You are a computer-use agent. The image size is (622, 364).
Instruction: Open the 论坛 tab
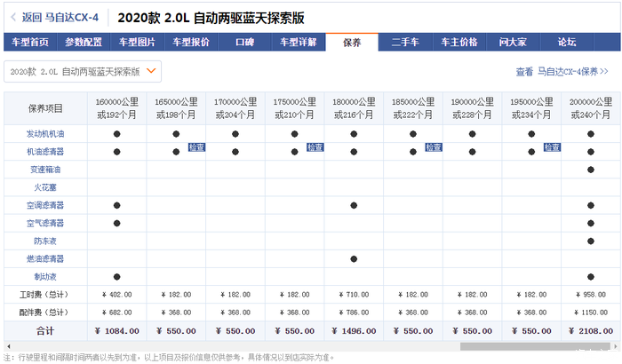tap(566, 42)
